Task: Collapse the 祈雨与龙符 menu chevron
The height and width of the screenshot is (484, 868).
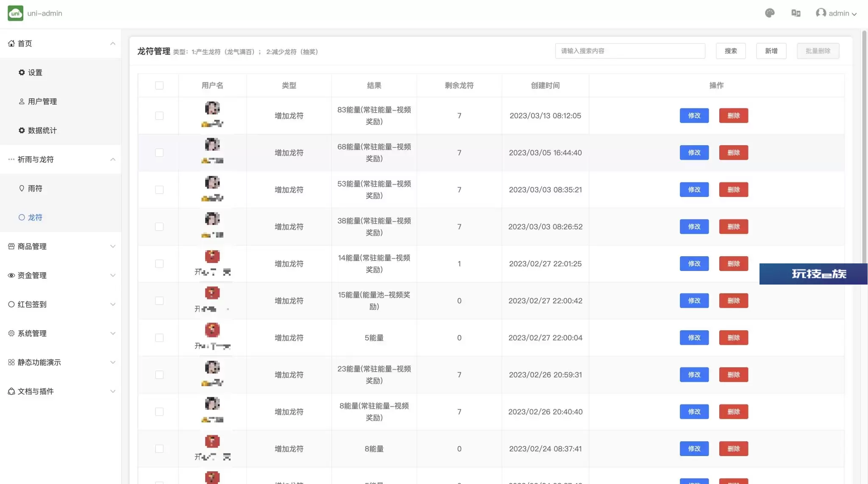Action: point(113,160)
